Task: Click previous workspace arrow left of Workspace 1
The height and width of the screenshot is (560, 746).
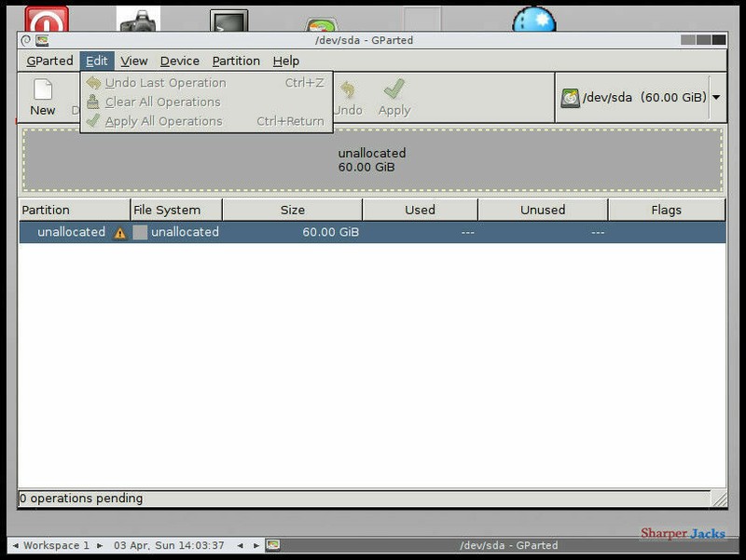Action: pos(16,545)
